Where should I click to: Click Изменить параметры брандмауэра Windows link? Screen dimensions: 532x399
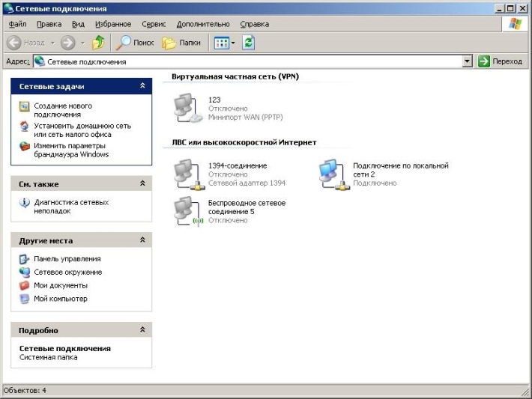click(71, 150)
